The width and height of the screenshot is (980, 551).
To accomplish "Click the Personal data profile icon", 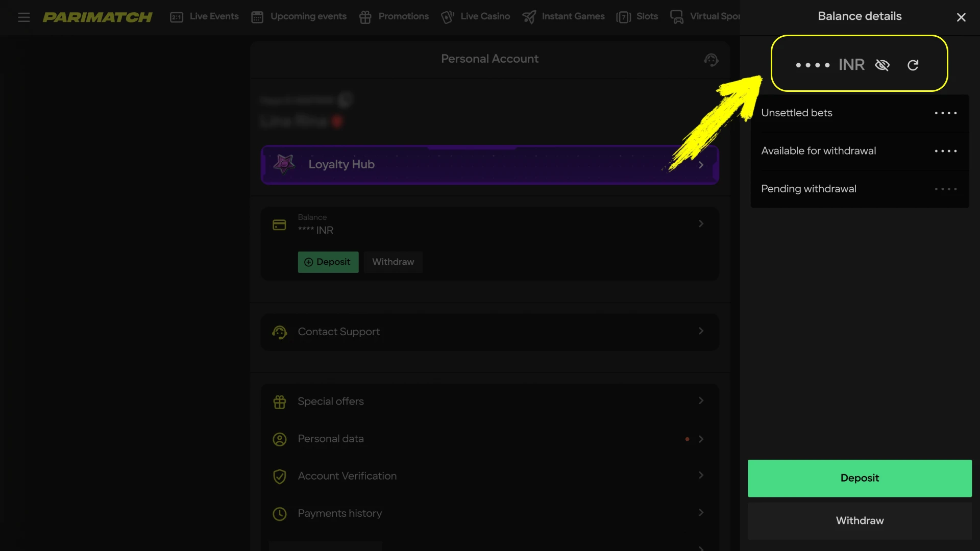I will tap(279, 439).
